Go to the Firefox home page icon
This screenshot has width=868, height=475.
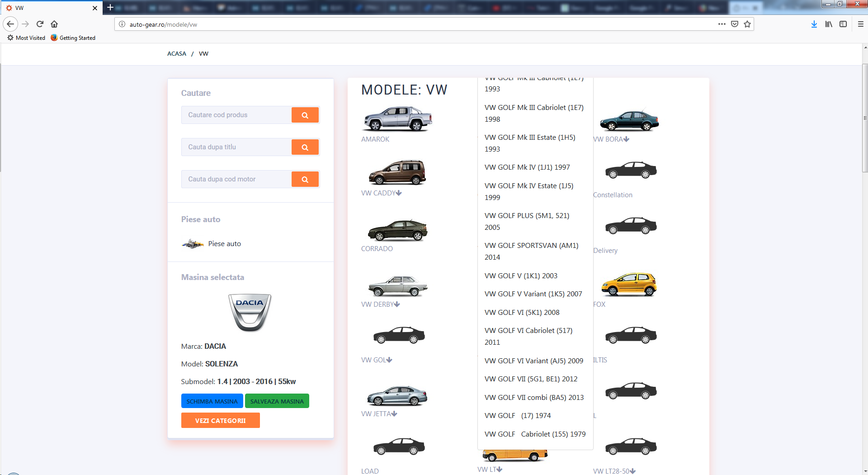[54, 24]
